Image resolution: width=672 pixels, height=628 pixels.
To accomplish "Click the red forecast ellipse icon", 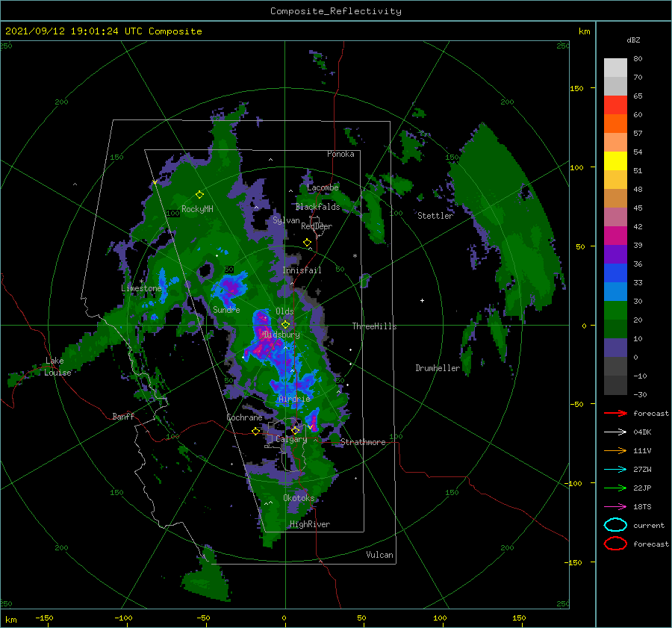I will (x=615, y=544).
